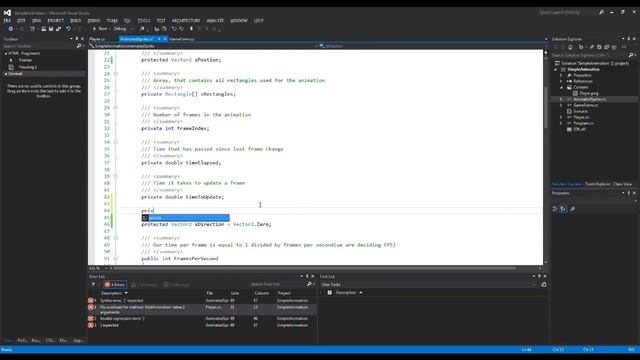This screenshot has height=360, width=640.
Task: Toggle the 4 Errors filter button
Action: tap(115, 284)
